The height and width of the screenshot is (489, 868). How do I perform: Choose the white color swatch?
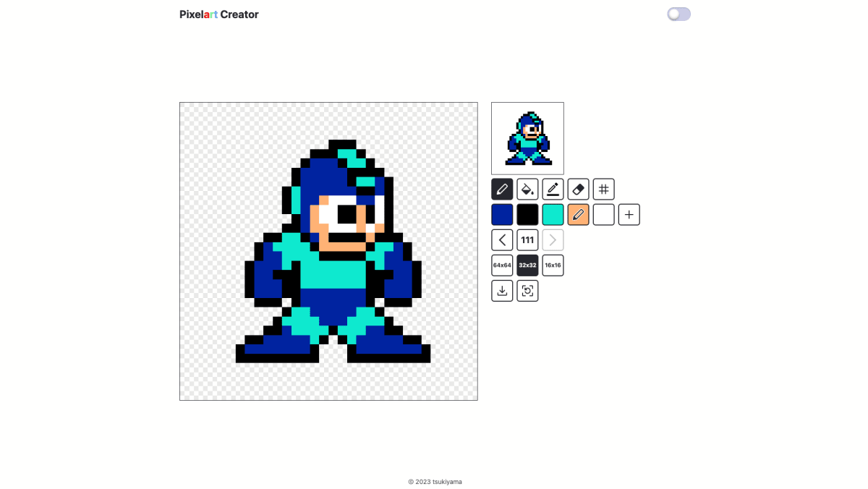603,215
